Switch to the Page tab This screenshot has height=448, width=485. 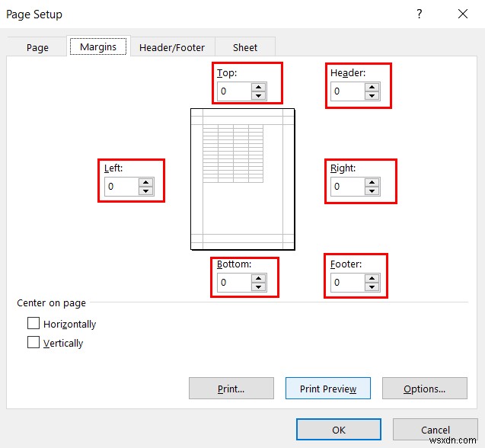pyautogui.click(x=37, y=47)
